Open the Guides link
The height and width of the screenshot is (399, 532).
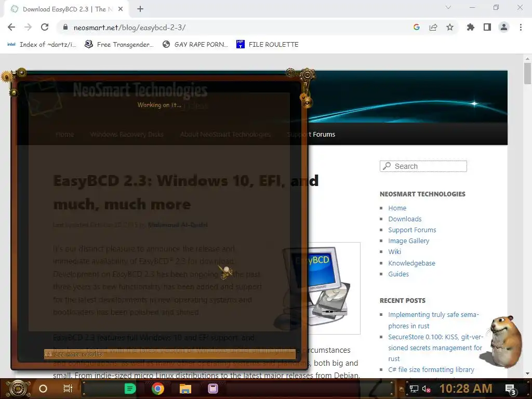(x=398, y=274)
